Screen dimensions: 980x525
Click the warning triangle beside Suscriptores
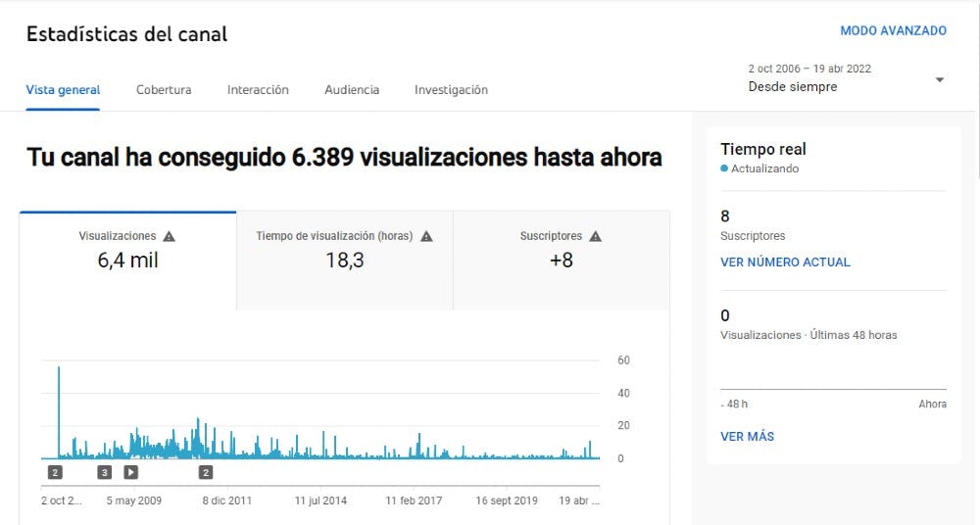pyautogui.click(x=596, y=236)
